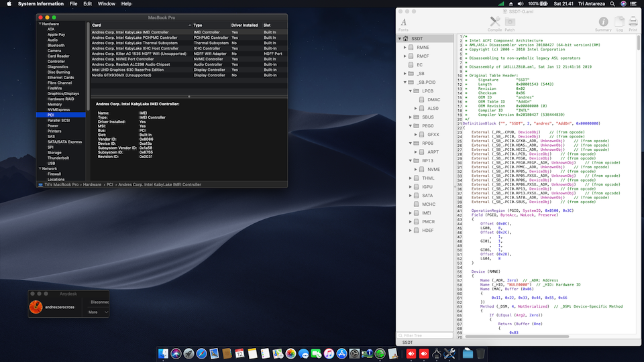The image size is (644, 362).
Task: Collapse the SSDT root tree node
Action: 399,39
